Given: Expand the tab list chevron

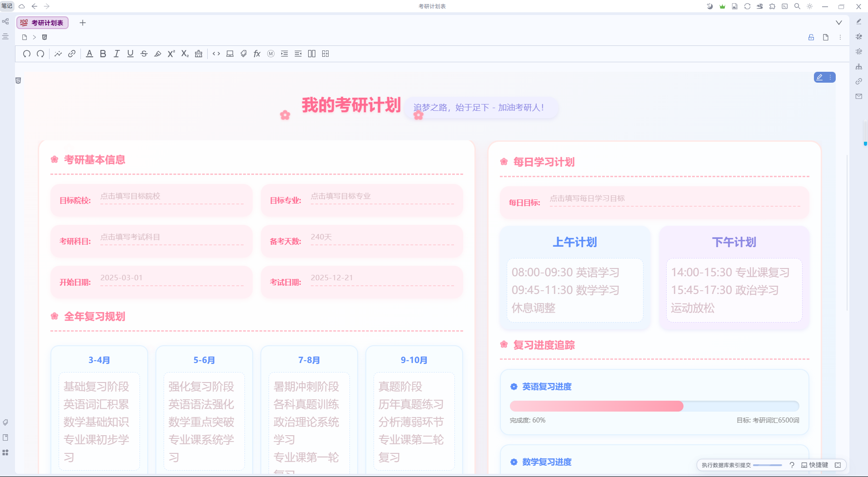Looking at the screenshot, I should tap(839, 23).
